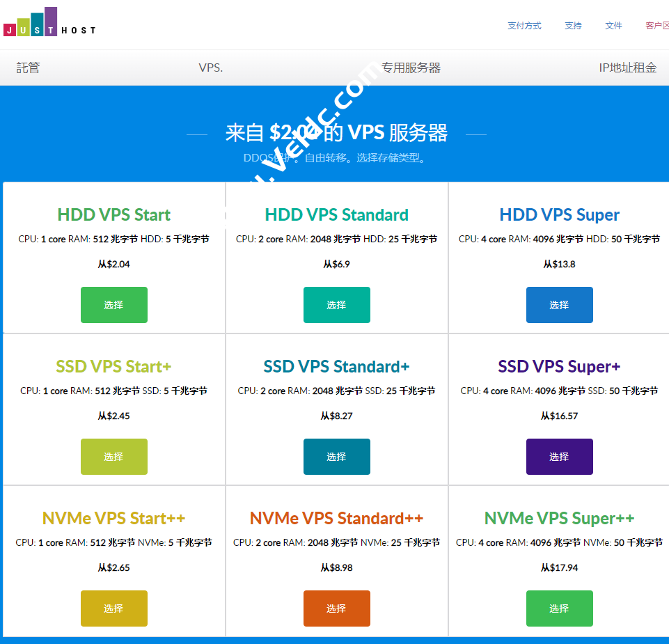Select SSD VPS Super+ plan

coord(559,456)
